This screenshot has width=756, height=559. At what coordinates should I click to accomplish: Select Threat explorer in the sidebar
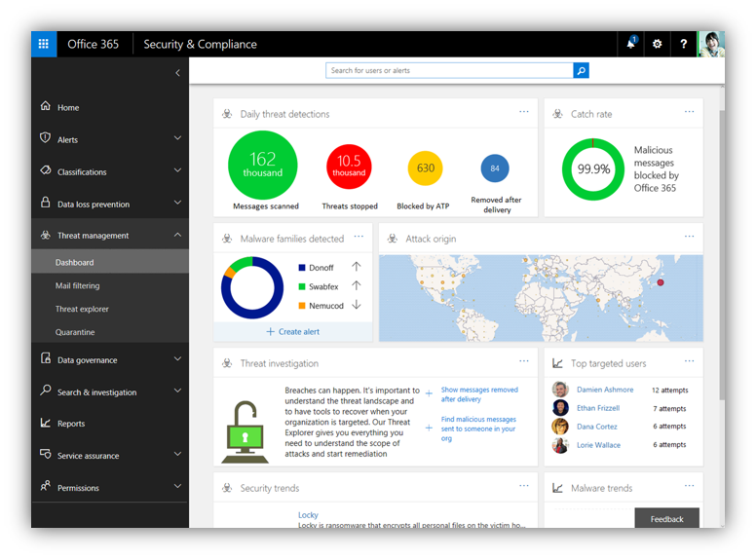(82, 309)
